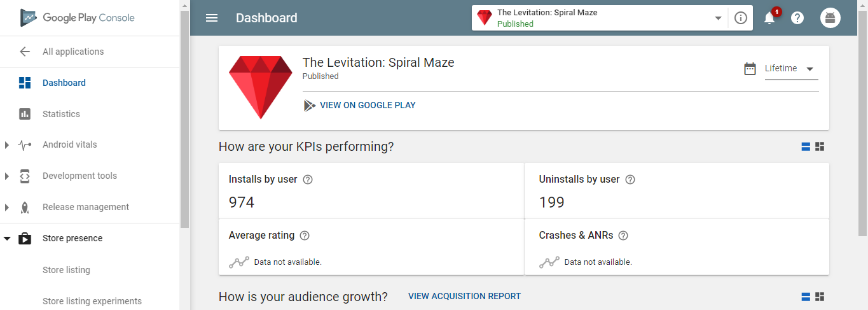Click the help icon beside Average rating

[305, 236]
